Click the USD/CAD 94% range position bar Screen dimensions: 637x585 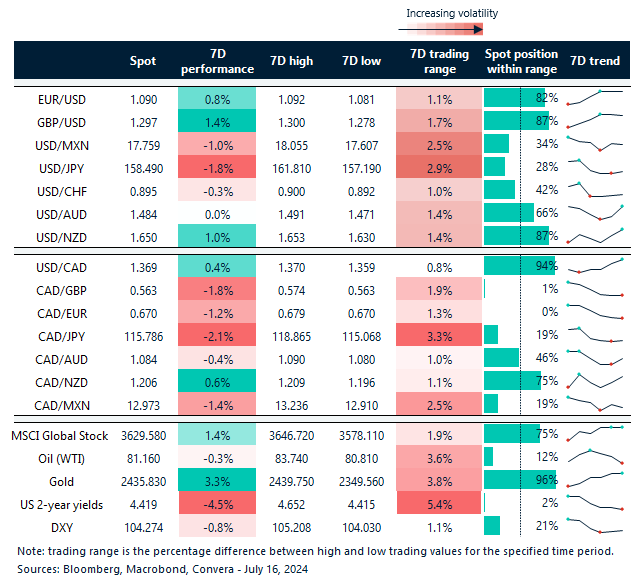pos(518,267)
